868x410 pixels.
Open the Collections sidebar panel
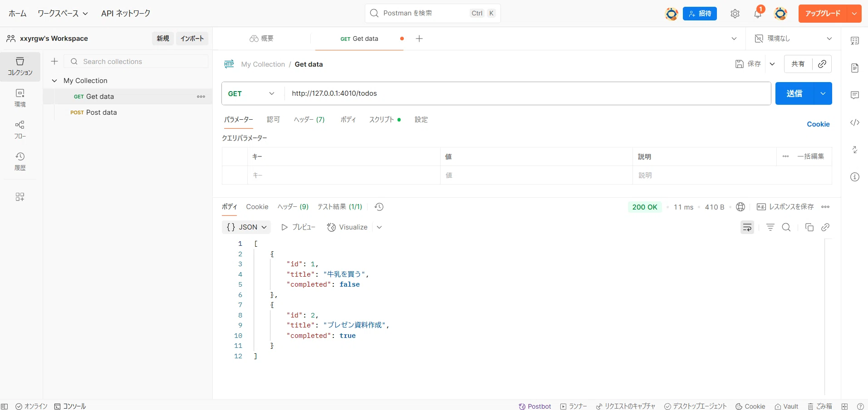pos(20,66)
